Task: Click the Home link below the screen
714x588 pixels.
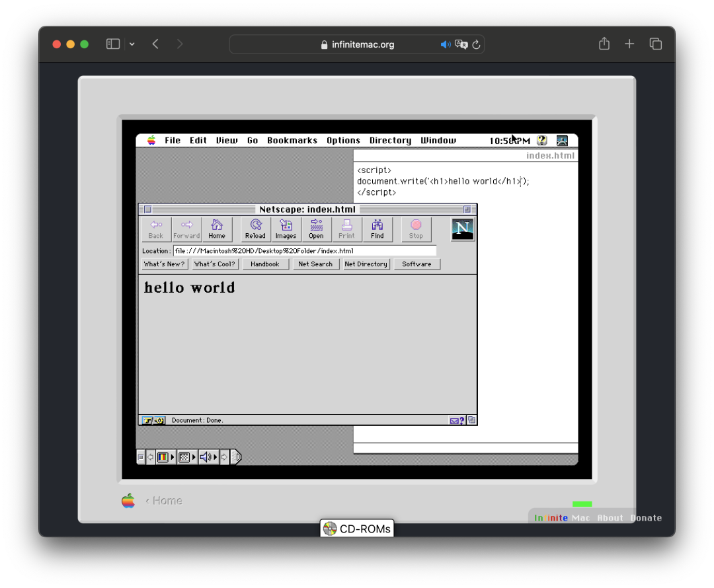Action: tap(164, 501)
